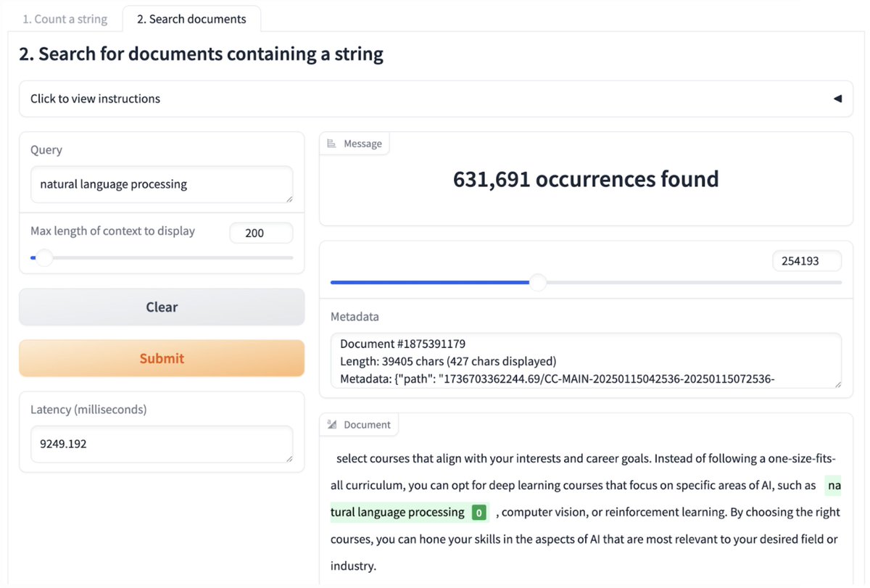Click highlighted natural language processing span

click(x=397, y=512)
